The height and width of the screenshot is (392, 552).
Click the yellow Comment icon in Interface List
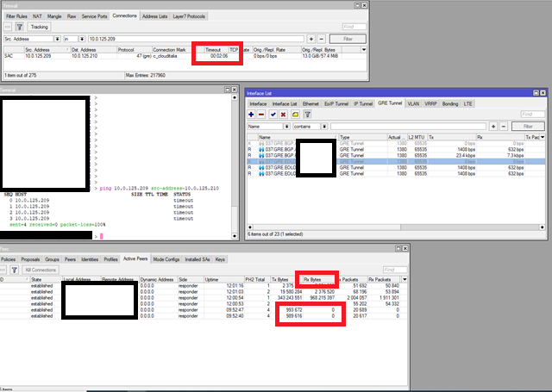click(295, 115)
